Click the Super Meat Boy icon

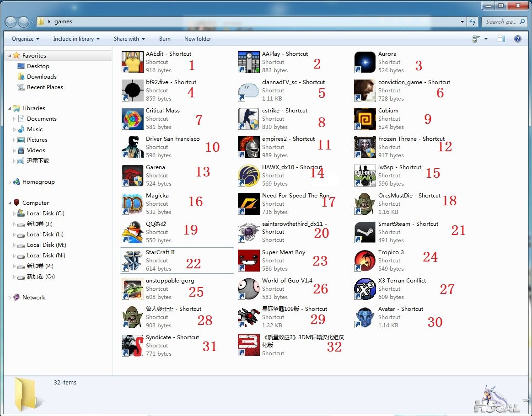(249, 261)
